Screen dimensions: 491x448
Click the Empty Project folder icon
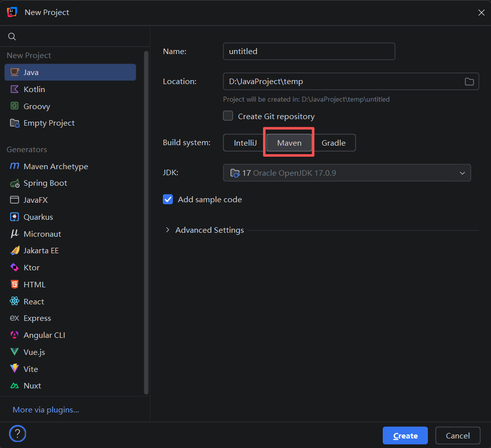(x=15, y=123)
